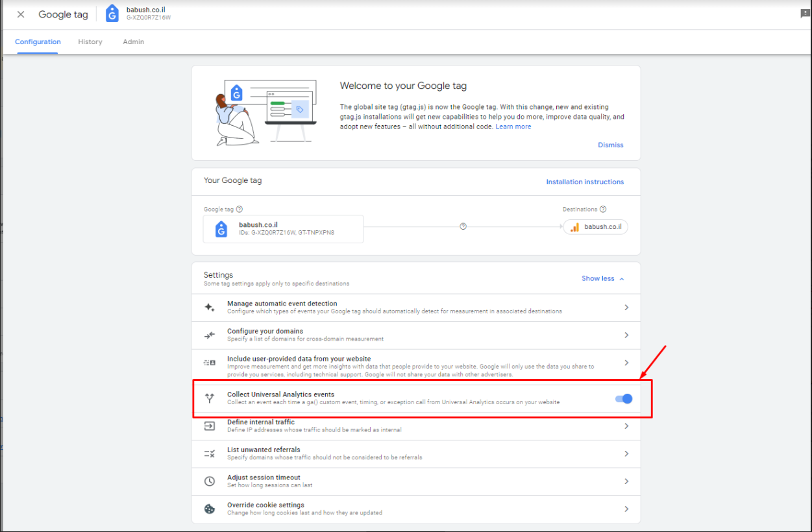Click the user-provided data icon

(x=210, y=363)
